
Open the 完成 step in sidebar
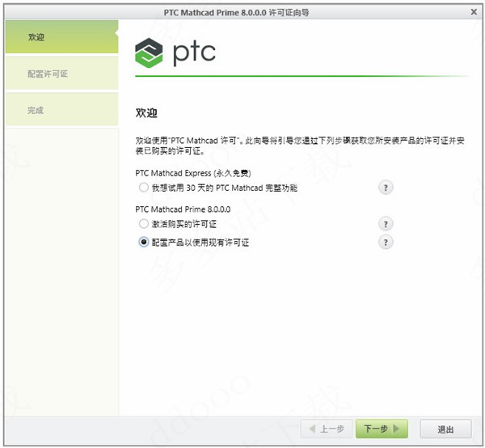click(62, 110)
